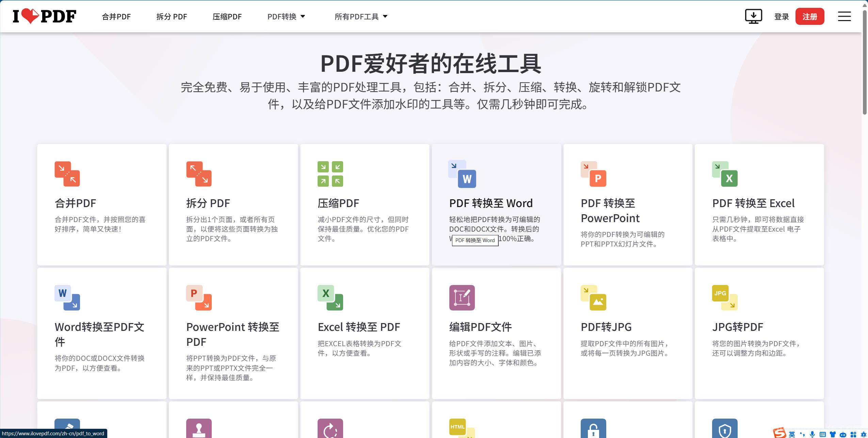Image resolution: width=868 pixels, height=438 pixels.
Task: Click the unlock PDF padlock icon
Action: click(593, 428)
